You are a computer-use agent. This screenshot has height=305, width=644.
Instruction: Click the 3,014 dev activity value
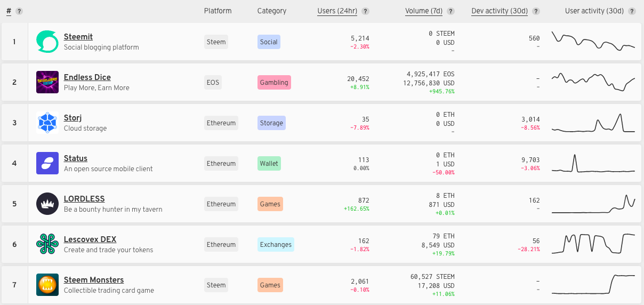(530, 119)
